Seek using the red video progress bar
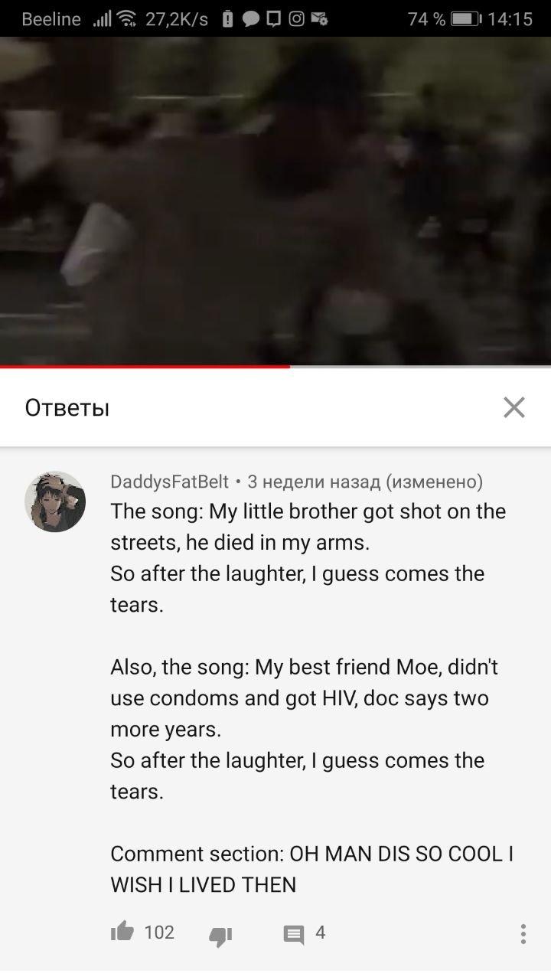The width and height of the screenshot is (551, 980). pyautogui.click(x=275, y=367)
